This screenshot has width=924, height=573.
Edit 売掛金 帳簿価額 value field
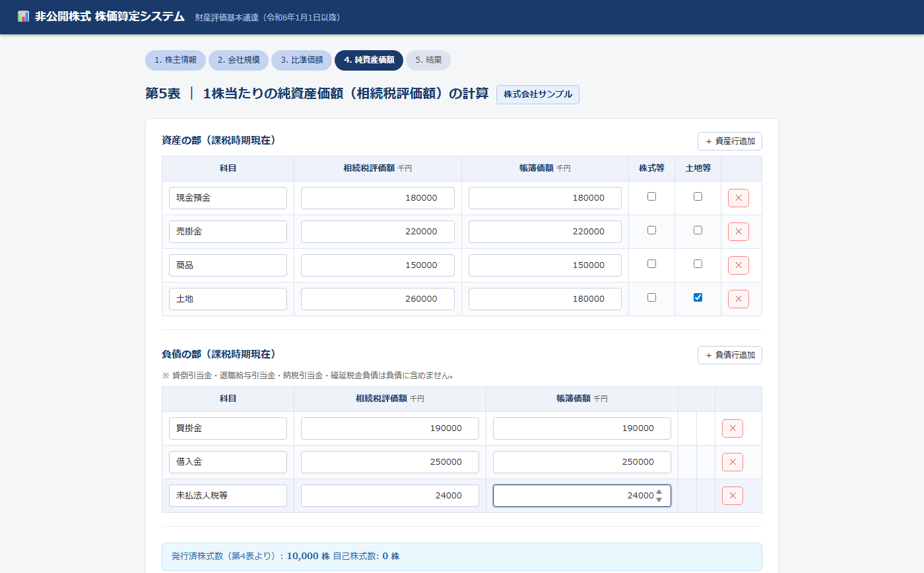point(545,232)
